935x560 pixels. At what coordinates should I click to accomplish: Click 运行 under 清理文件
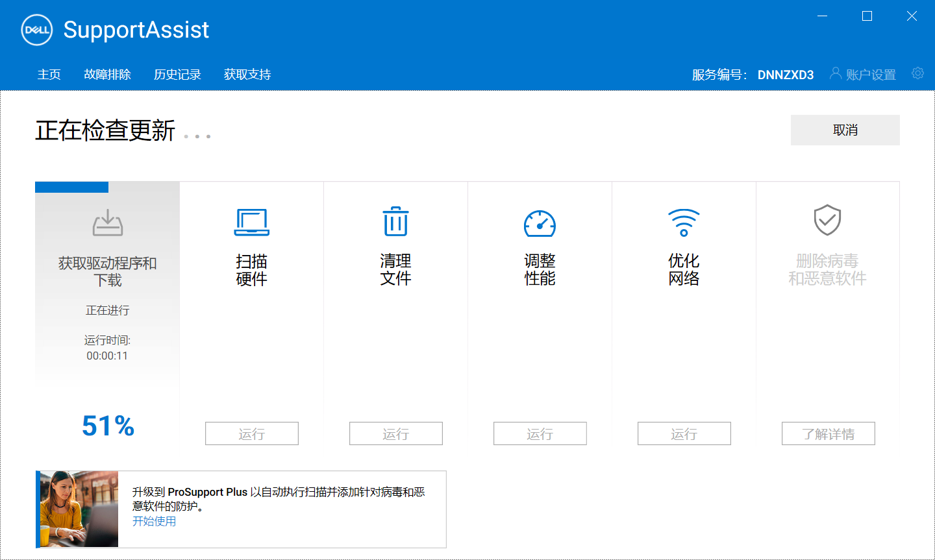click(x=396, y=433)
